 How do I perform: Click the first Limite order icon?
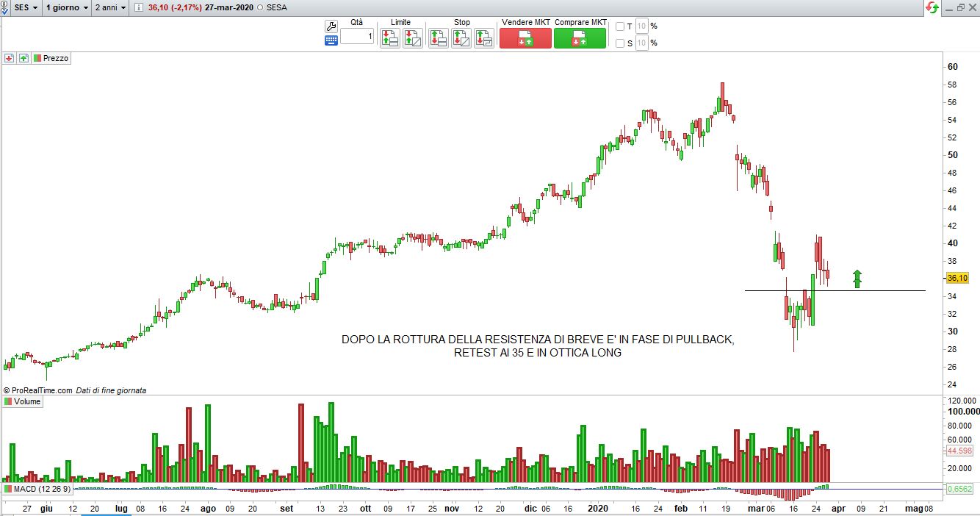(390, 38)
